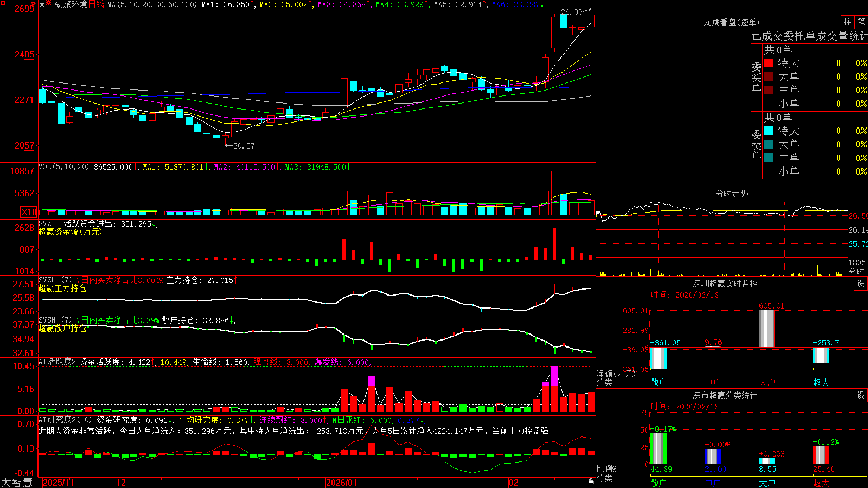The image size is (868, 488).
Task: Click the 日线 period label
Action: tap(96, 4)
